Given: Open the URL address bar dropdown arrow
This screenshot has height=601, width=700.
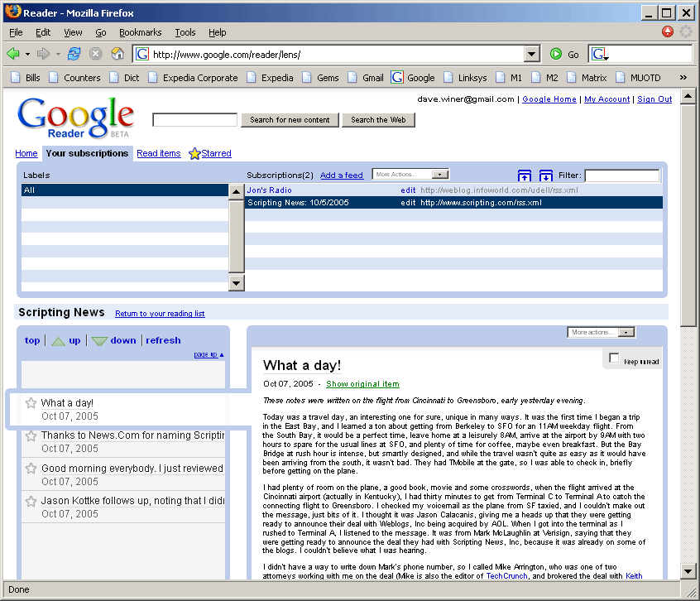Looking at the screenshot, I should coord(532,54).
